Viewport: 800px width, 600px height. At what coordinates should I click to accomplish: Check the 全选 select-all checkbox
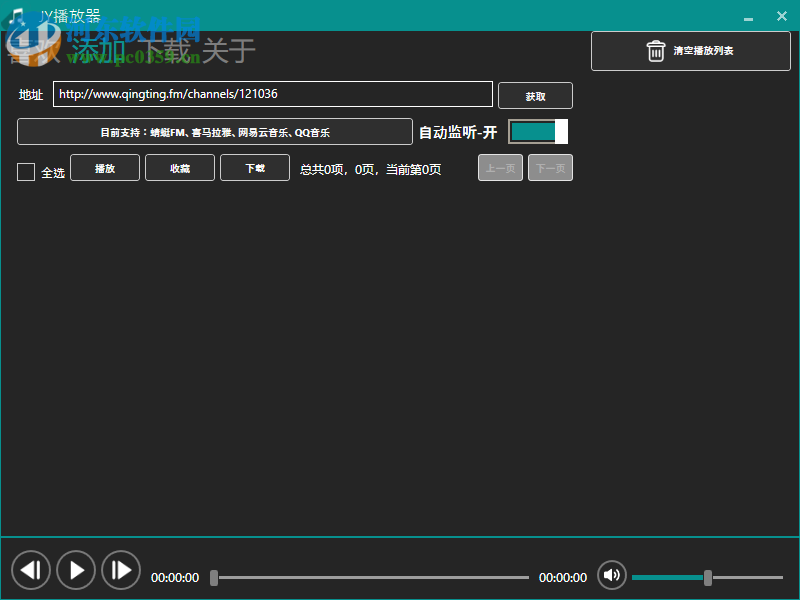[x=25, y=171]
